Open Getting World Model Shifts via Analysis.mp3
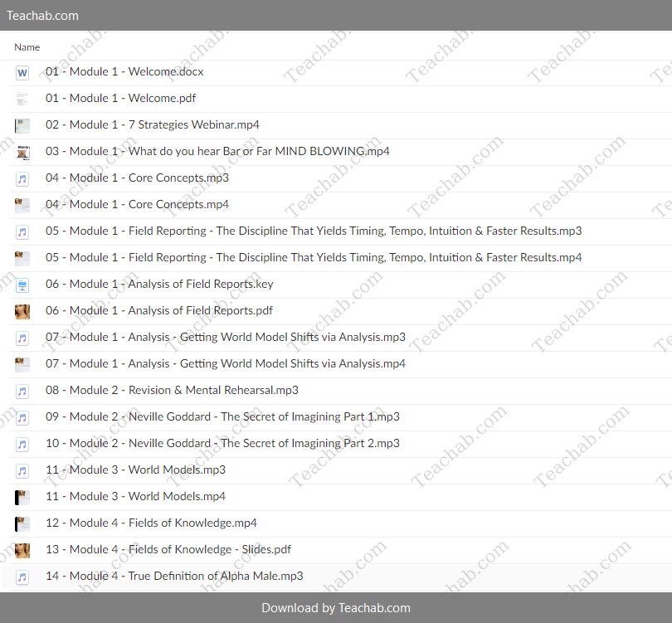The height and width of the screenshot is (623, 672). pos(226,337)
